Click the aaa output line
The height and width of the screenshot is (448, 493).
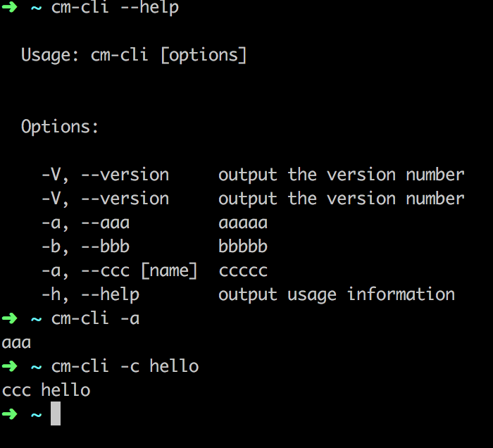16,342
